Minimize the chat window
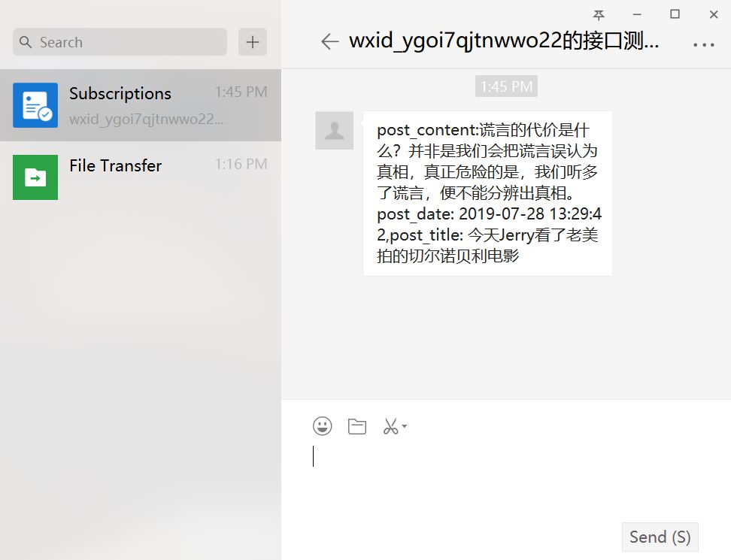Image resolution: width=731 pixels, height=560 pixels. [x=637, y=15]
